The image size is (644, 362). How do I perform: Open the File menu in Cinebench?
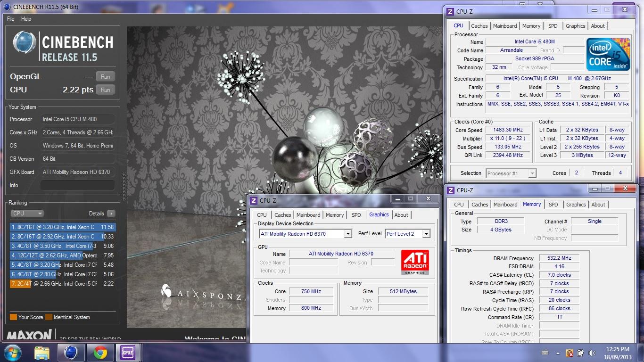(x=11, y=19)
